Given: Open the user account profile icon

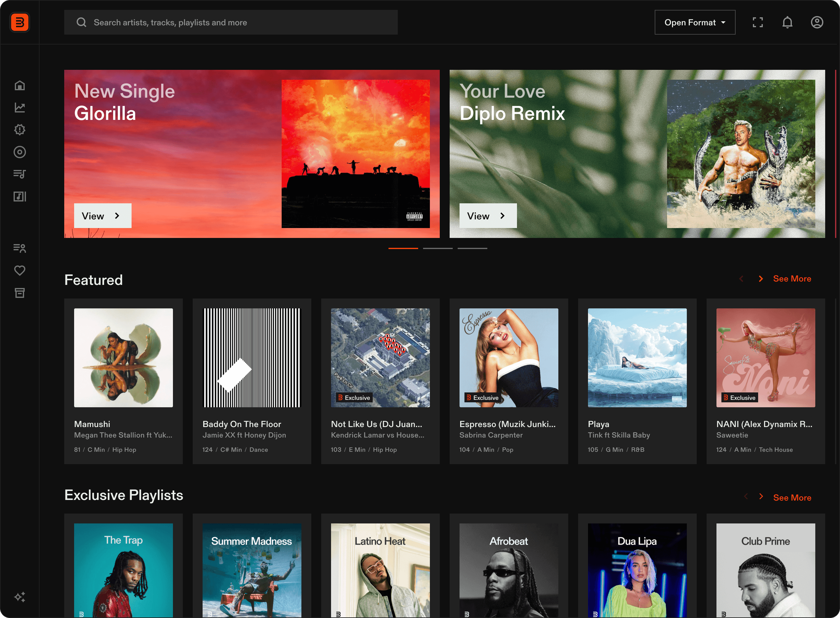Looking at the screenshot, I should tap(817, 23).
